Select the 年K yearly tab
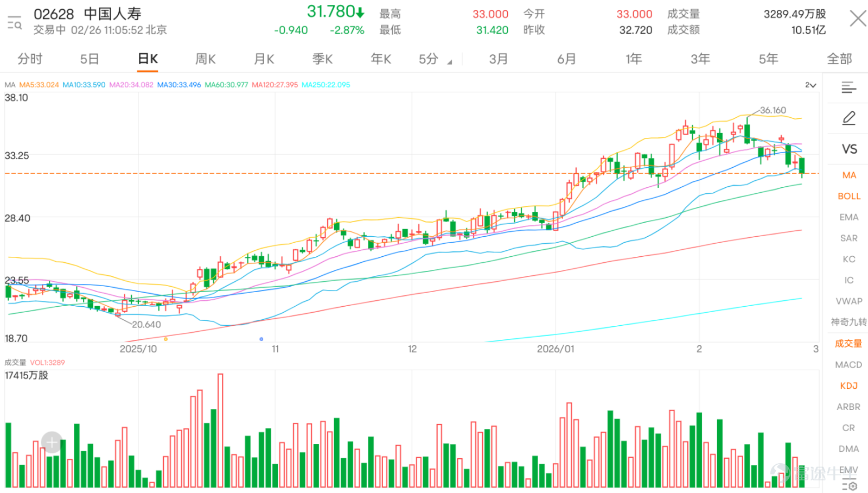 click(x=381, y=59)
